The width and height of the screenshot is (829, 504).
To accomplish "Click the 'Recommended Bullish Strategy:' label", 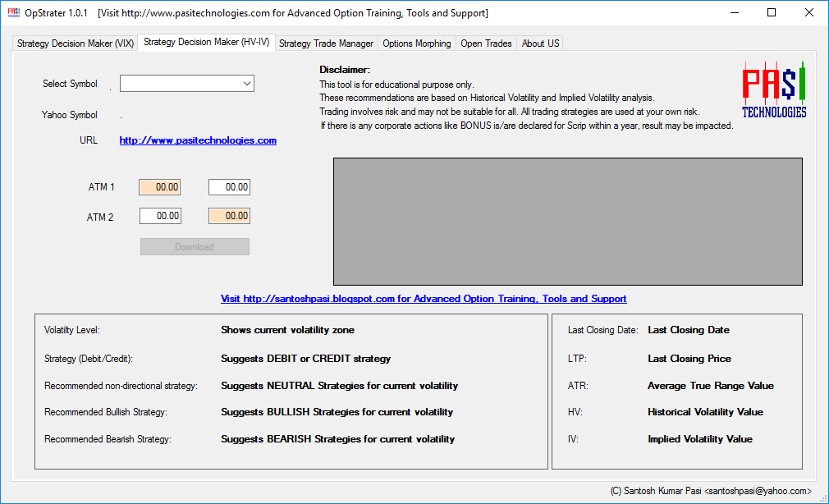I will [x=106, y=412].
